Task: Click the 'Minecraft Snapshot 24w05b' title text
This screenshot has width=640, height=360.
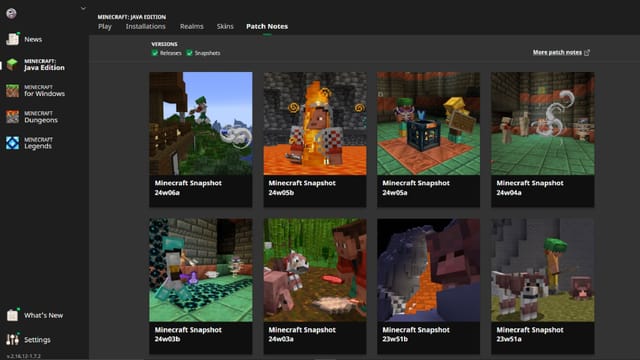Action: click(x=302, y=188)
